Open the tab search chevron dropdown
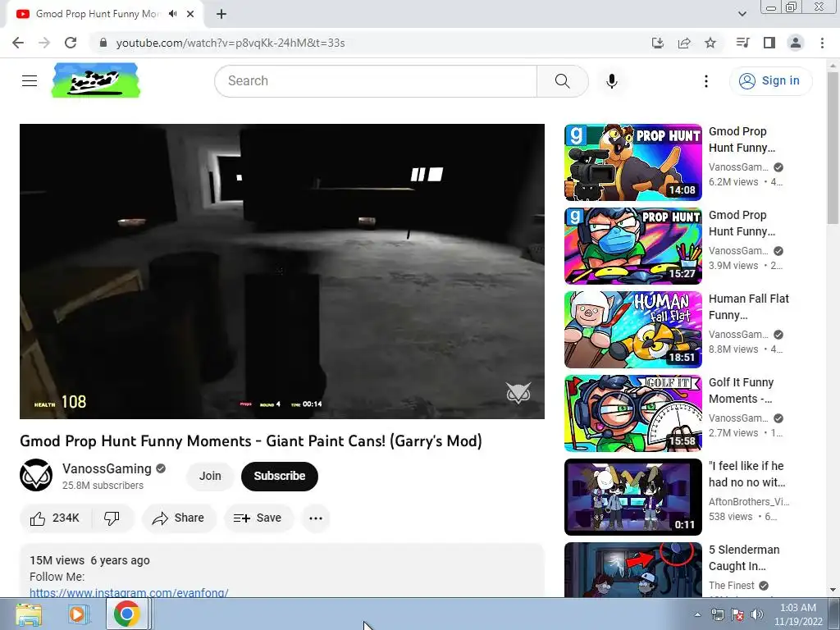Screen dimensions: 840x630 (742, 14)
